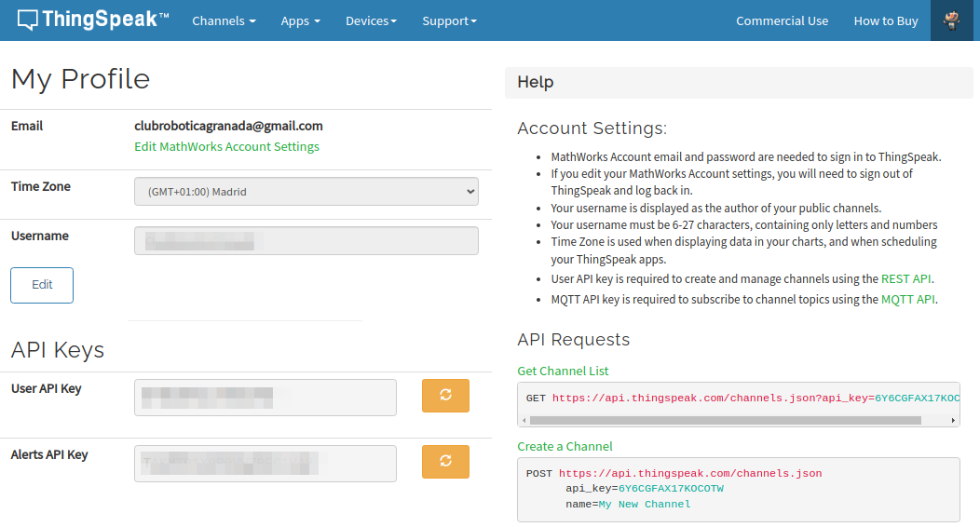Image resolution: width=980 pixels, height=527 pixels.
Task: Go to Commercial Use page
Action: pos(782,20)
